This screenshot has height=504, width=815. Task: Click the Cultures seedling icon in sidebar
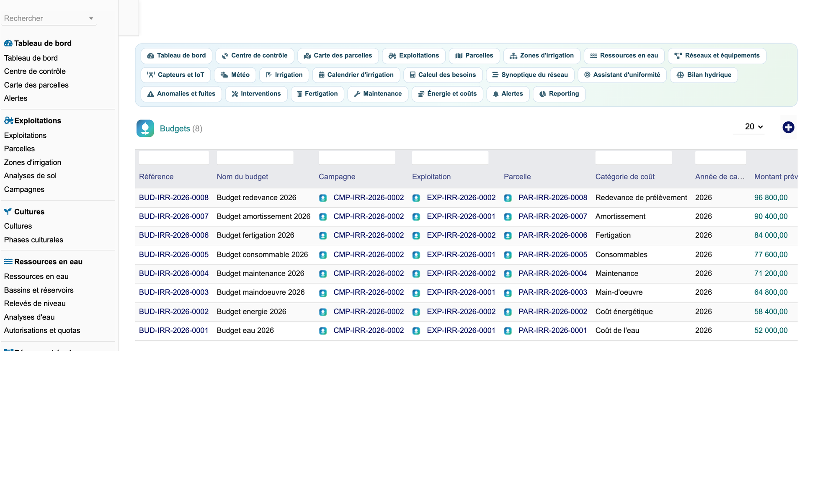tap(8, 211)
